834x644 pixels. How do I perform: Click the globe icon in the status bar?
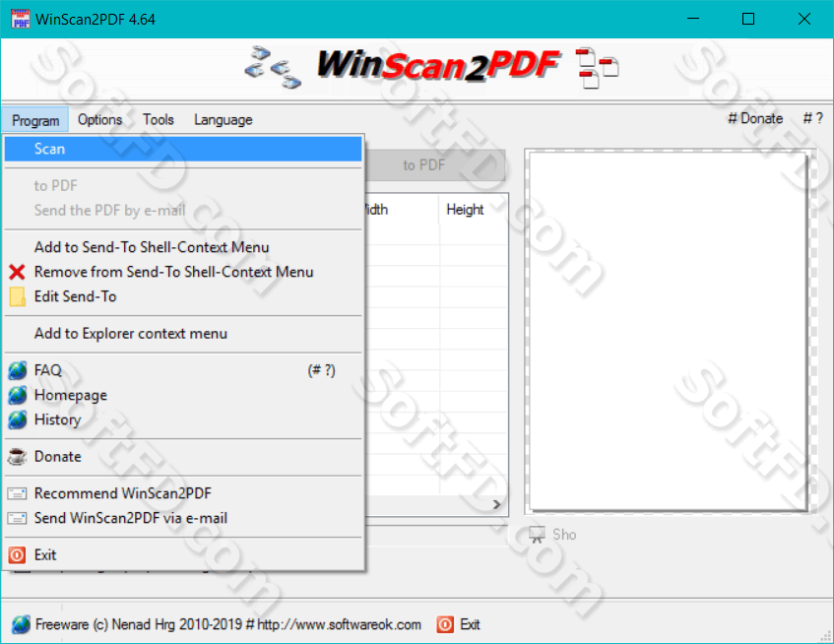pyautogui.click(x=22, y=624)
